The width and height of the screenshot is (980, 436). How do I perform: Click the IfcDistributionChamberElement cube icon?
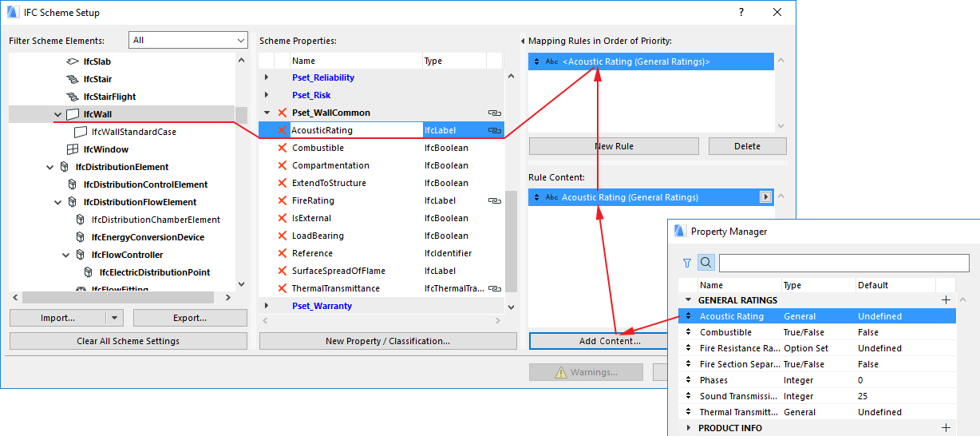click(81, 220)
